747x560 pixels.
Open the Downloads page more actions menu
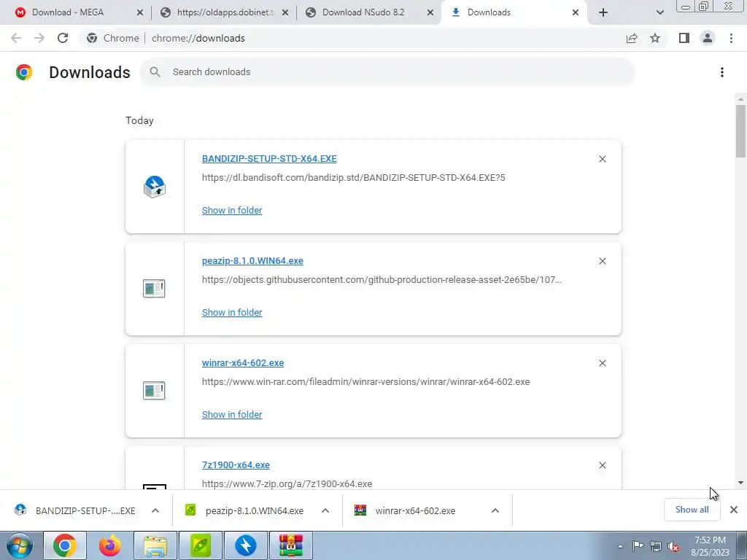coord(722,72)
